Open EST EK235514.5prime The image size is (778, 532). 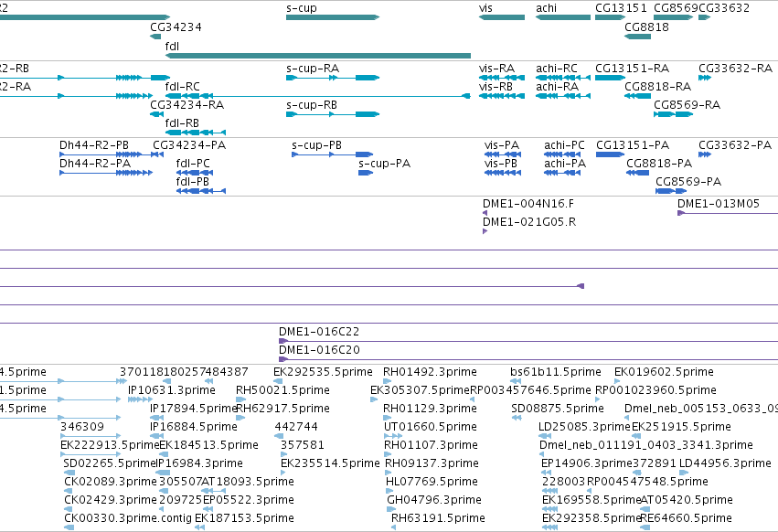(330, 463)
